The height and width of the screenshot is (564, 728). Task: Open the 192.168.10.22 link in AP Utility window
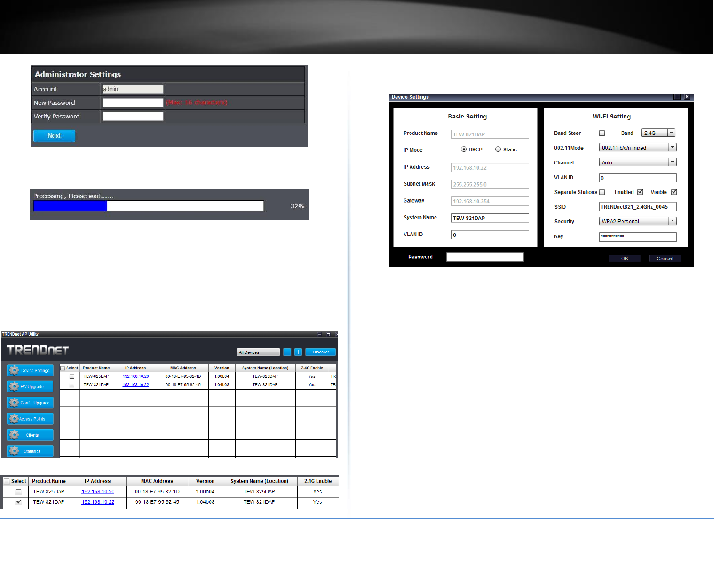[x=136, y=385]
